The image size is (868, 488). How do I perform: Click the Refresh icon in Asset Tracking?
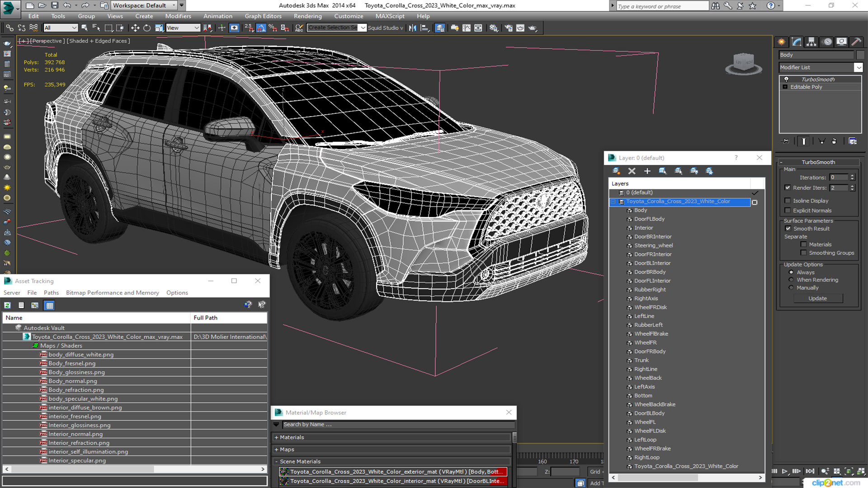click(8, 305)
